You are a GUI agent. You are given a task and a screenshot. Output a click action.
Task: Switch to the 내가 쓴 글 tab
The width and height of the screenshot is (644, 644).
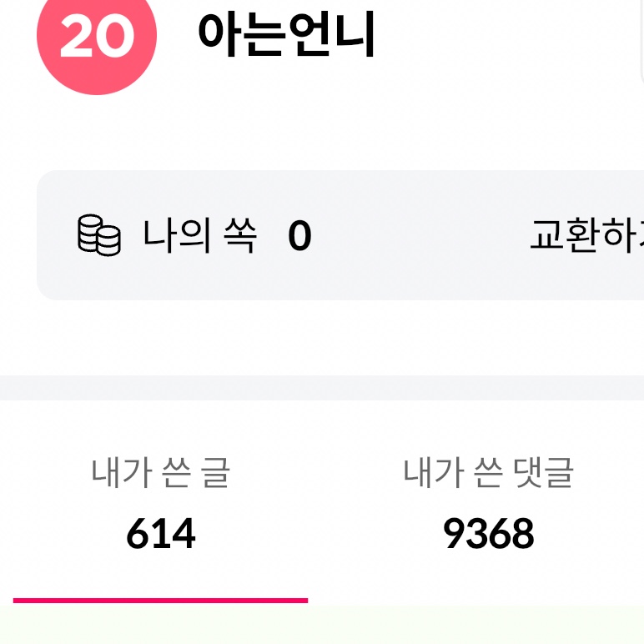tap(160, 473)
